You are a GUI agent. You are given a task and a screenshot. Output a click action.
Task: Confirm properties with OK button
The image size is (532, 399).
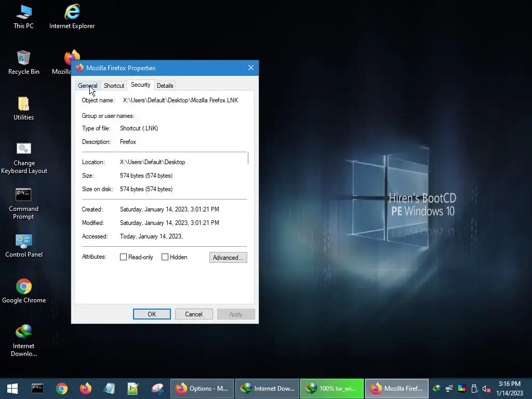[152, 314]
